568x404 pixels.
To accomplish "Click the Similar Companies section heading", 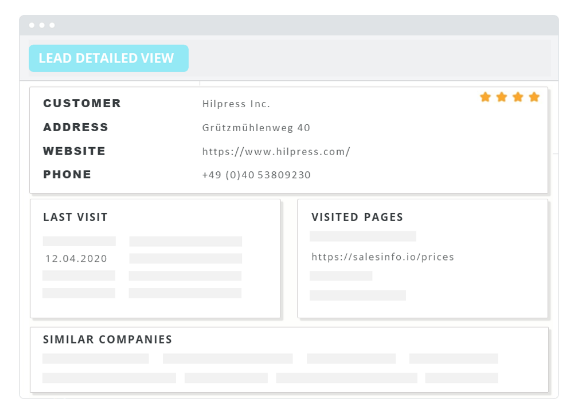I will [x=108, y=340].
